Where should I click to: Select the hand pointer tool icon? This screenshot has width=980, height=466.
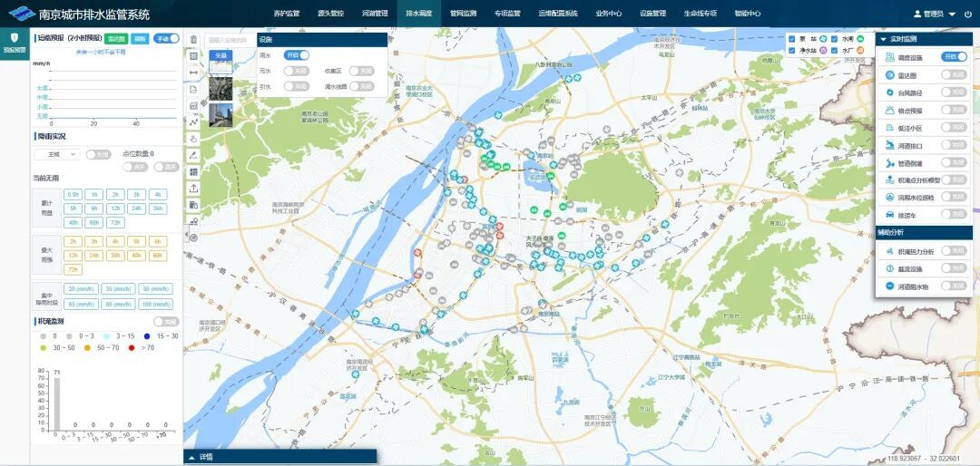194,139
